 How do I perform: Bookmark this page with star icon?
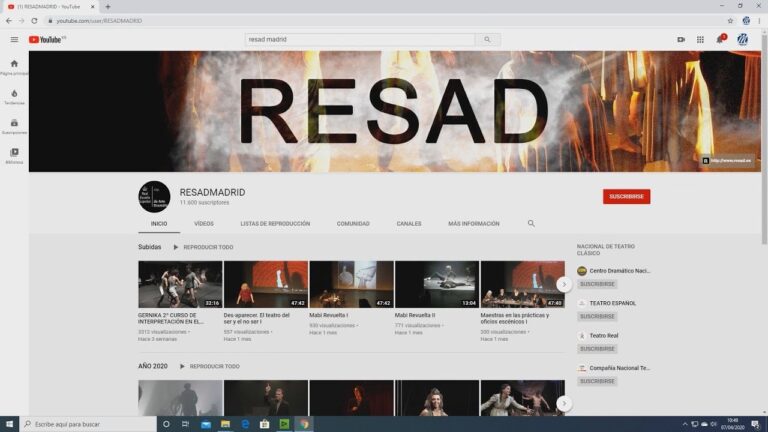point(730,21)
